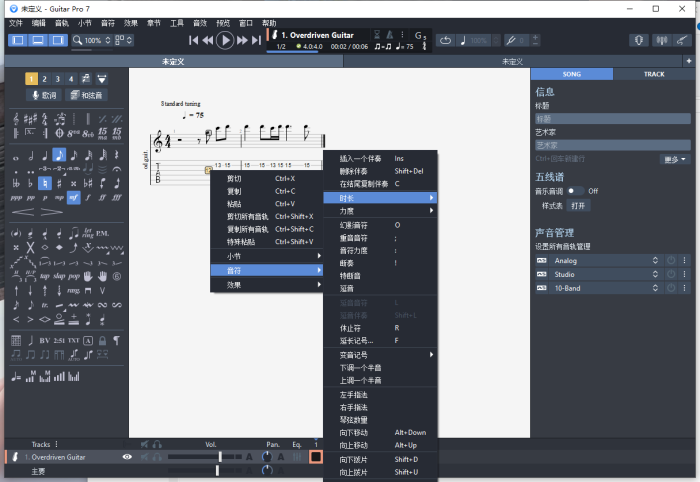The image size is (700, 482).
Task: Select voice 2 in the edition palette
Action: [x=45, y=78]
